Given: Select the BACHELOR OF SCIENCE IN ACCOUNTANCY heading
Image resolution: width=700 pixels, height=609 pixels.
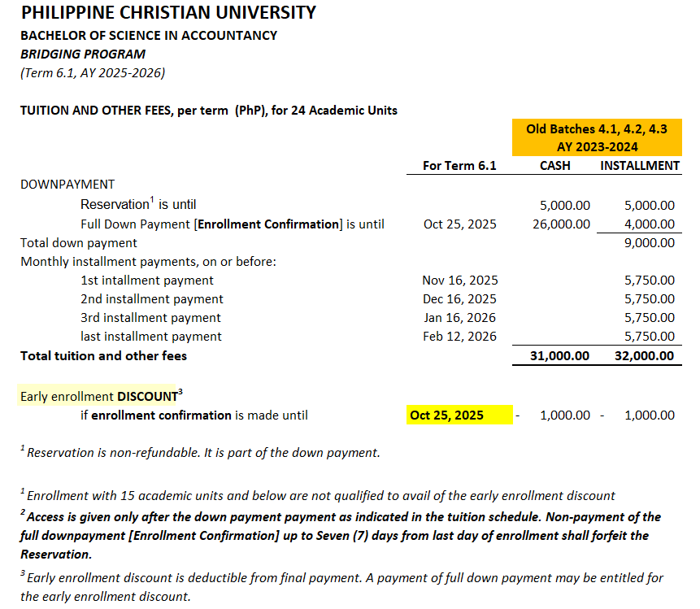Looking at the screenshot, I should click(x=149, y=36).
